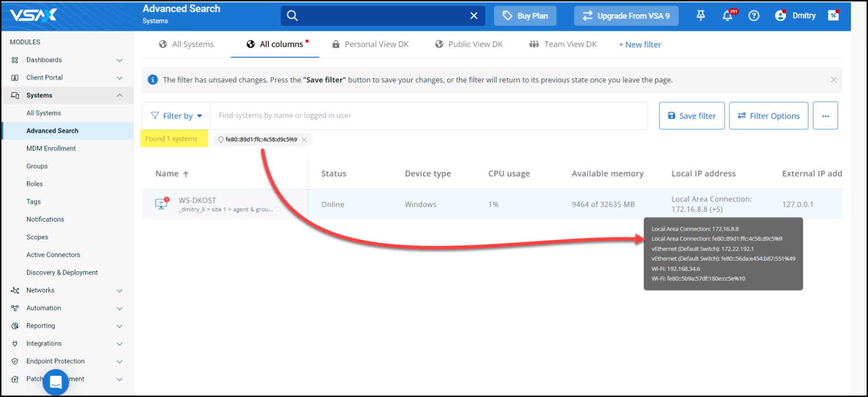Click the pin icon in header
The image size is (868, 397).
click(x=700, y=16)
